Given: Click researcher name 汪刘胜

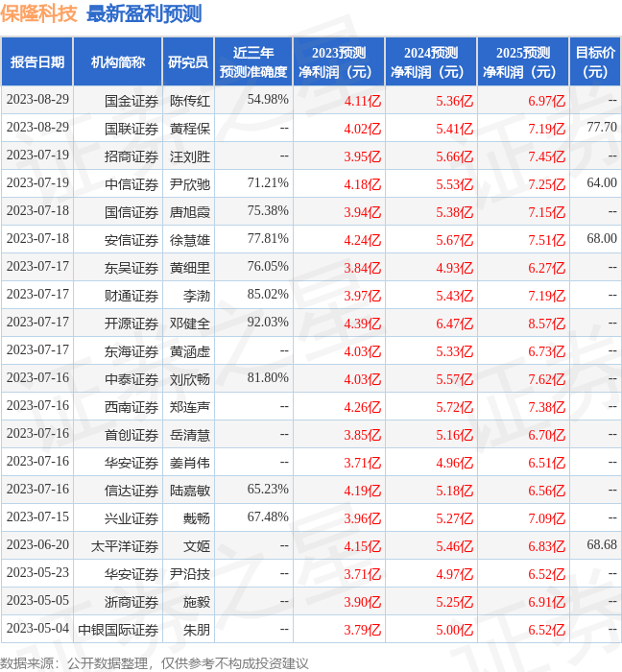Looking at the screenshot, I should point(190,156).
